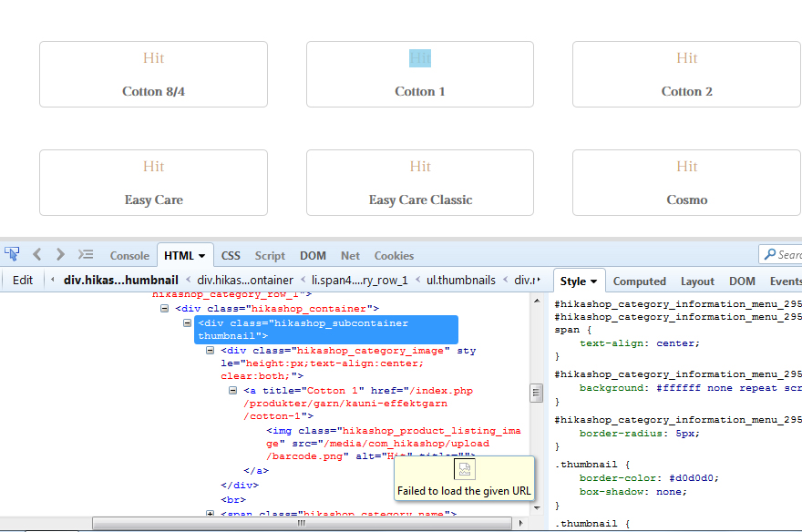802x532 pixels.
Task: Open the Style panel dropdown menu
Action: coord(593,282)
